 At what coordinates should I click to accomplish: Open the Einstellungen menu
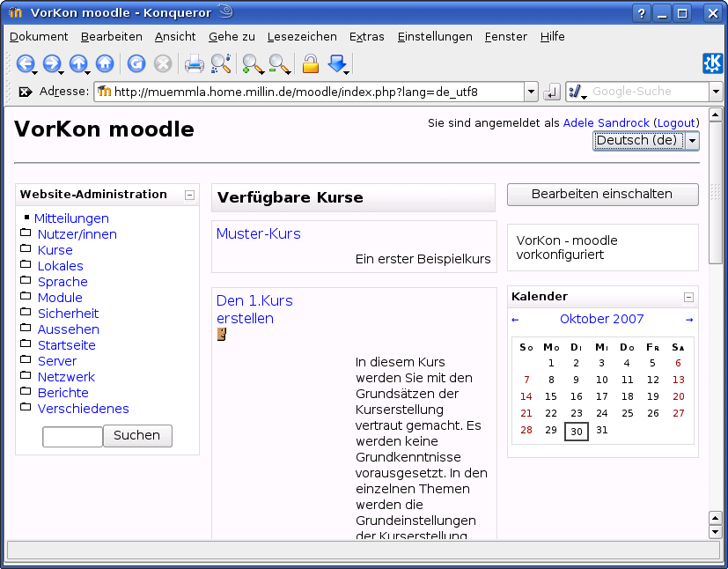[x=435, y=37]
